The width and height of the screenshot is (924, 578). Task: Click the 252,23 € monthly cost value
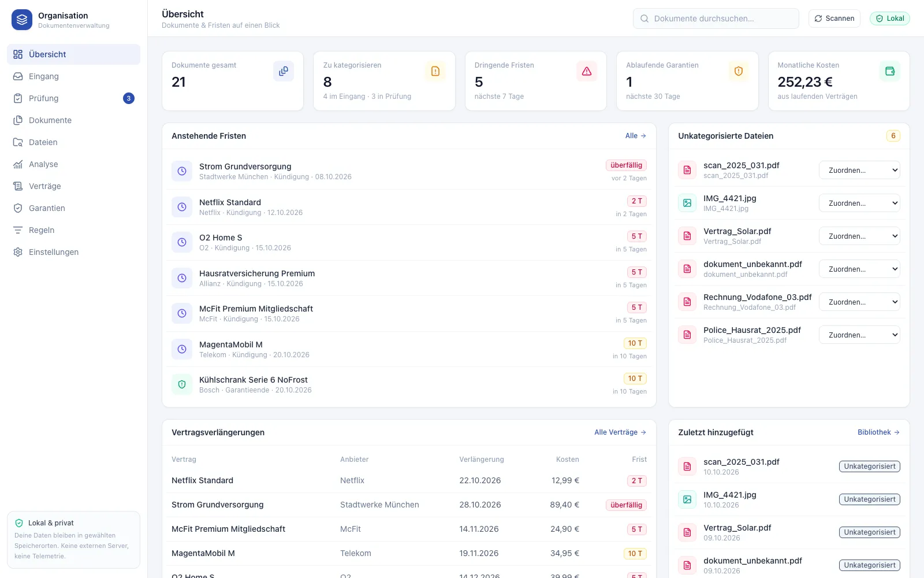(805, 82)
